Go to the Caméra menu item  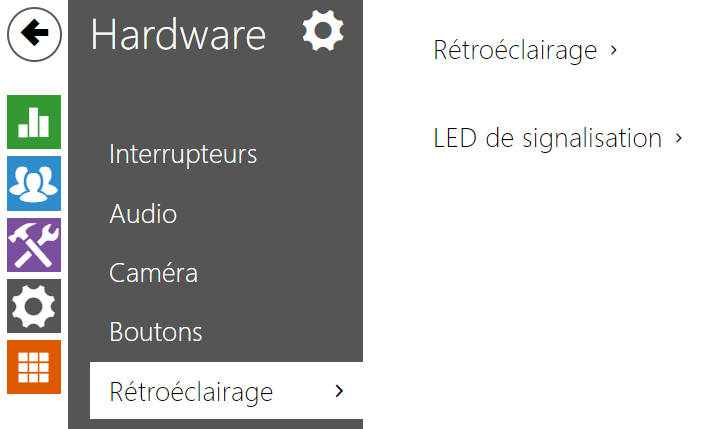pos(153,273)
